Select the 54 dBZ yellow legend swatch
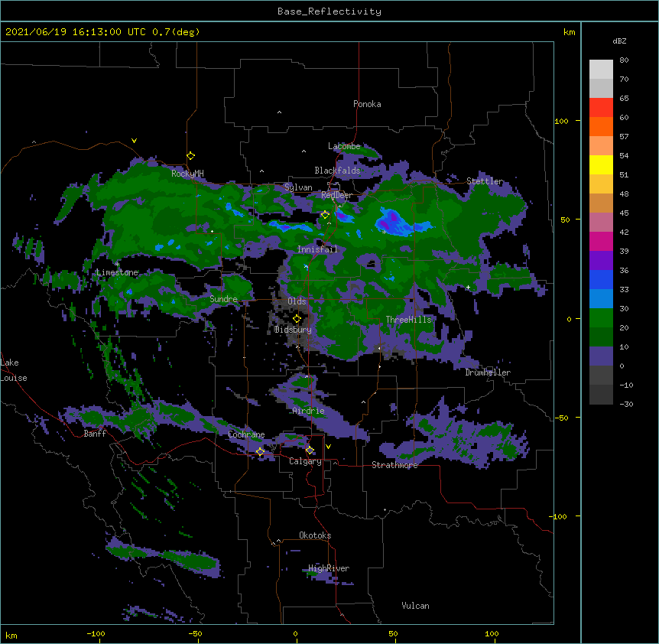Screen dimensions: 659x644 601,164
